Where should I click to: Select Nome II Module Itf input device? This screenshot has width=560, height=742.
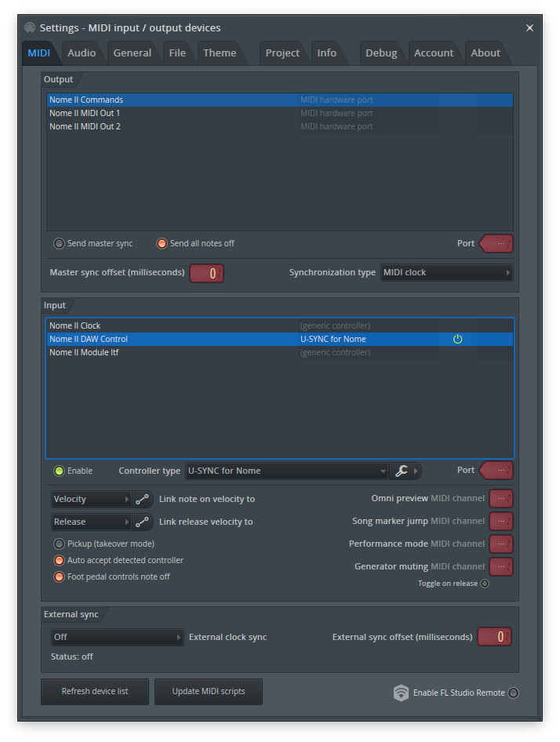click(280, 352)
